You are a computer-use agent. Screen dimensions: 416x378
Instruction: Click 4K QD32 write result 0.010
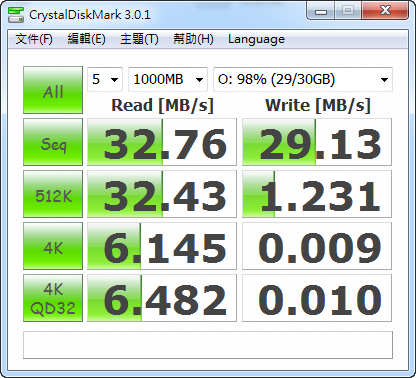click(x=317, y=298)
